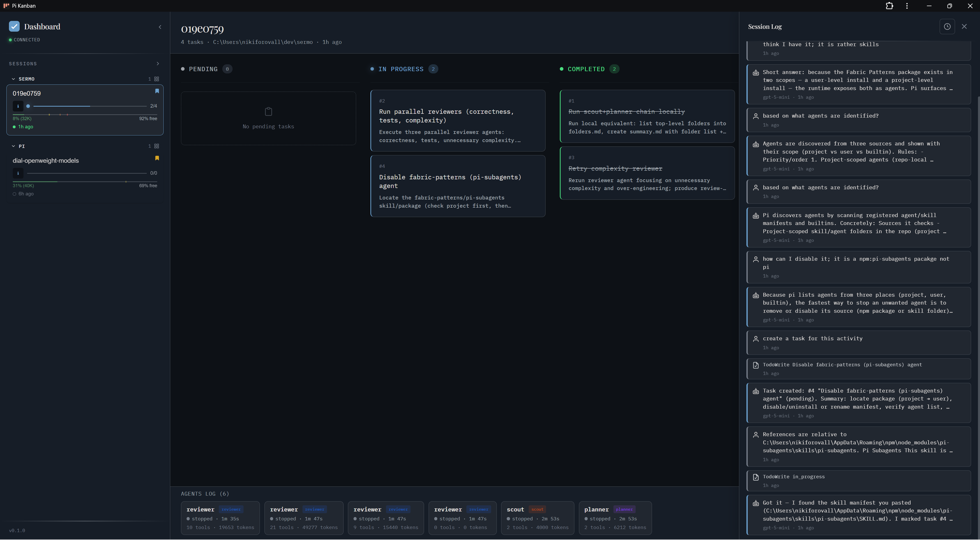Collapse the PI session group

click(13, 146)
